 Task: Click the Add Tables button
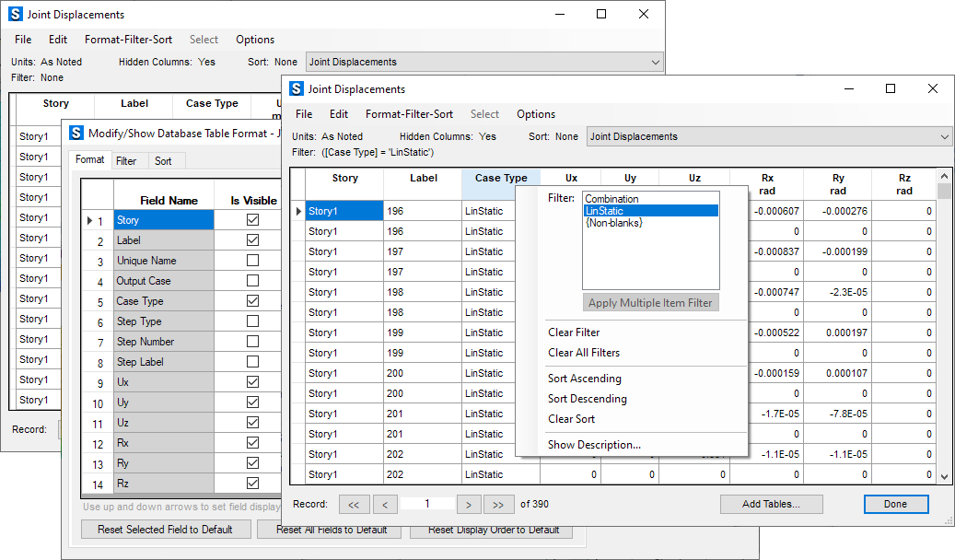pos(771,505)
